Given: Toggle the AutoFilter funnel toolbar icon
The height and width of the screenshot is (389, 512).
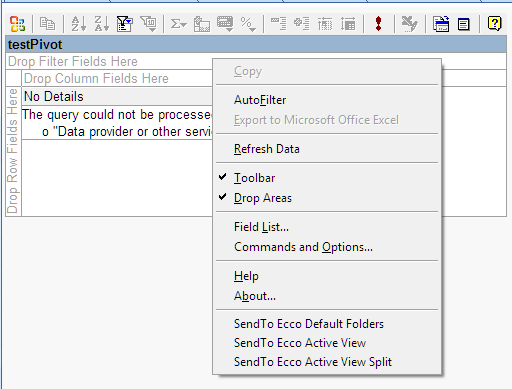Looking at the screenshot, I should (x=125, y=24).
